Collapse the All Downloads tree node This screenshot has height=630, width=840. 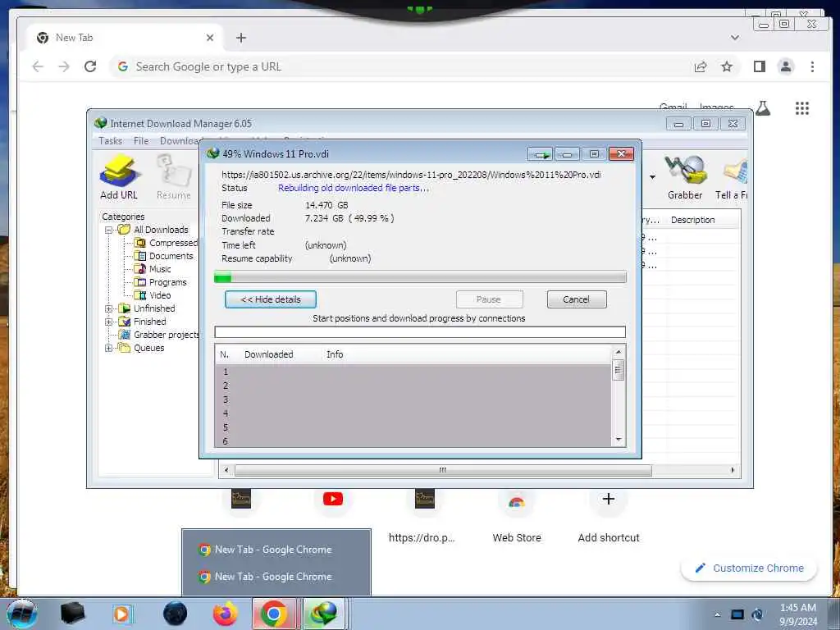(109, 230)
